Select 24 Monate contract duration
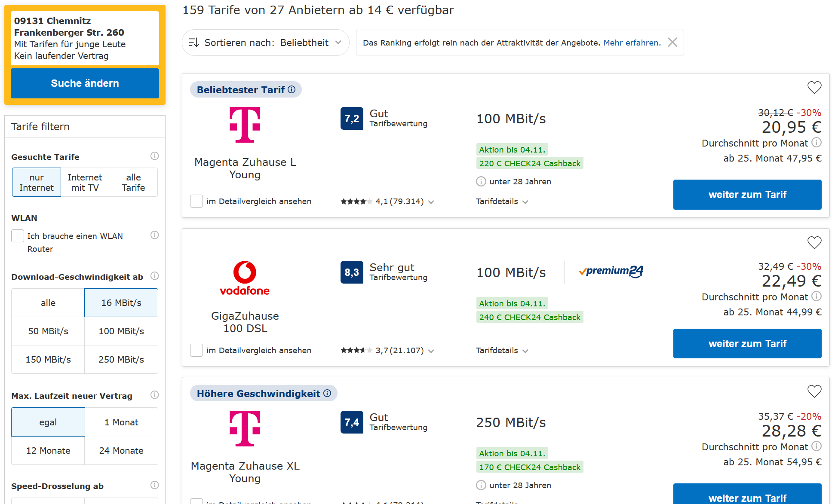This screenshot has width=835, height=504. click(121, 451)
